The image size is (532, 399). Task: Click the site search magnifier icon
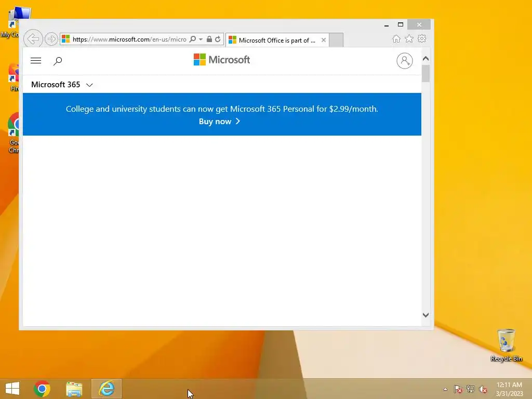tap(58, 61)
